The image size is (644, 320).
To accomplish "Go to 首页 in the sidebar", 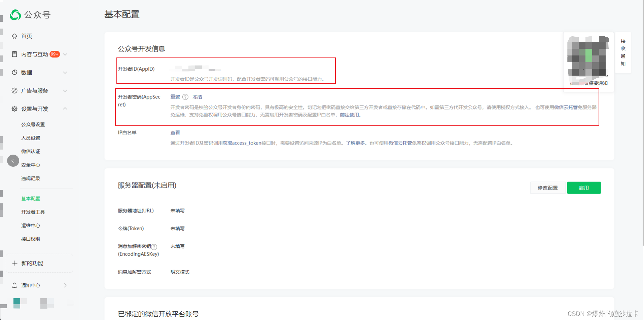I will coord(27,36).
